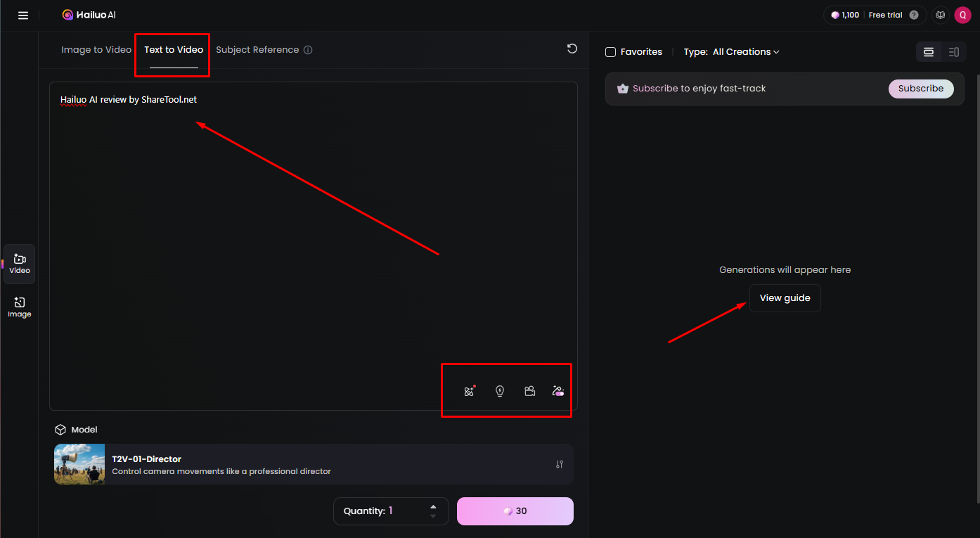This screenshot has width=980, height=538.
Task: Select the Text to Video tab
Action: tap(174, 50)
